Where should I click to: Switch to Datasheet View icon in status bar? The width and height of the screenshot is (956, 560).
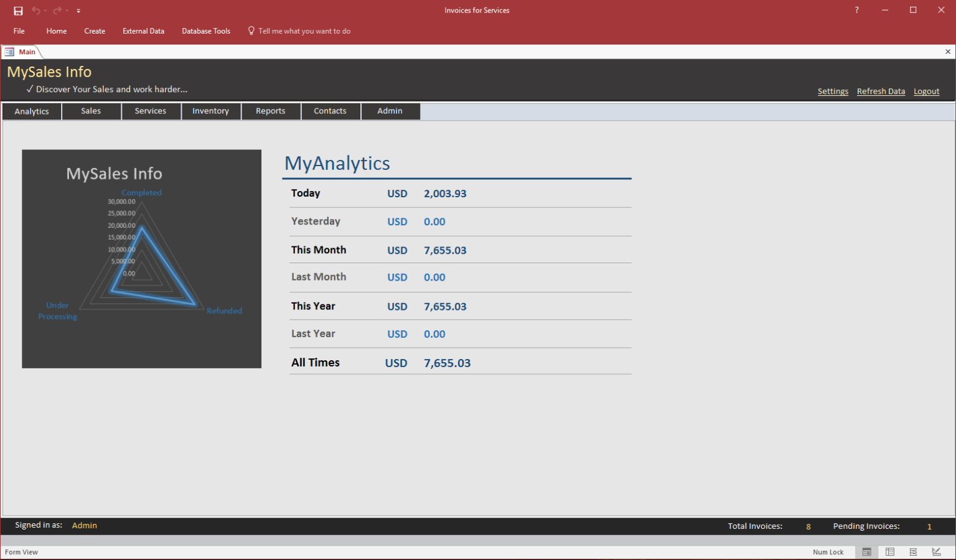(x=890, y=552)
